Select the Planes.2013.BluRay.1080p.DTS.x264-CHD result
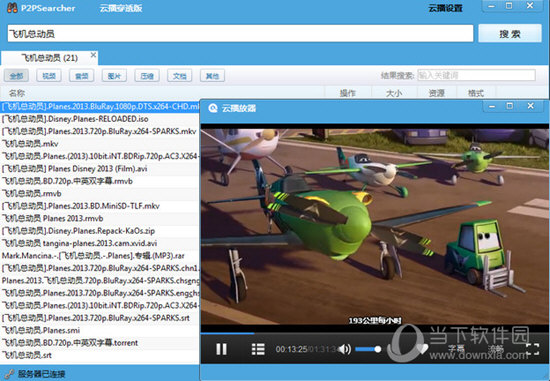550x381 pixels. [x=100, y=106]
